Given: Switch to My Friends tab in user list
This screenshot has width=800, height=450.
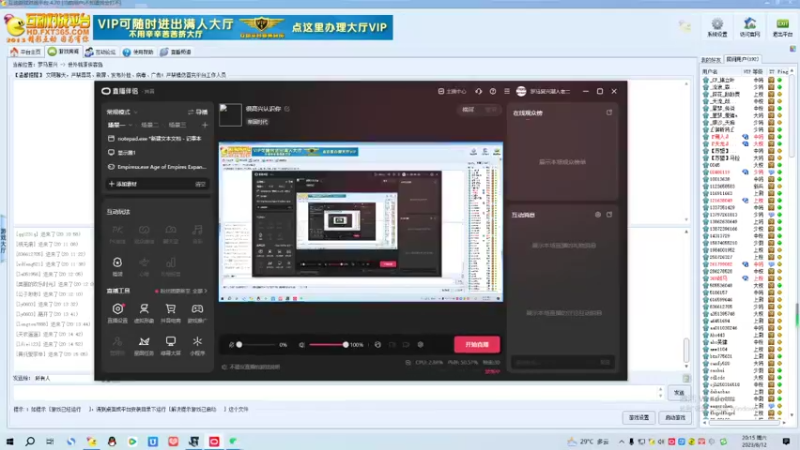Looking at the screenshot, I should point(711,60).
